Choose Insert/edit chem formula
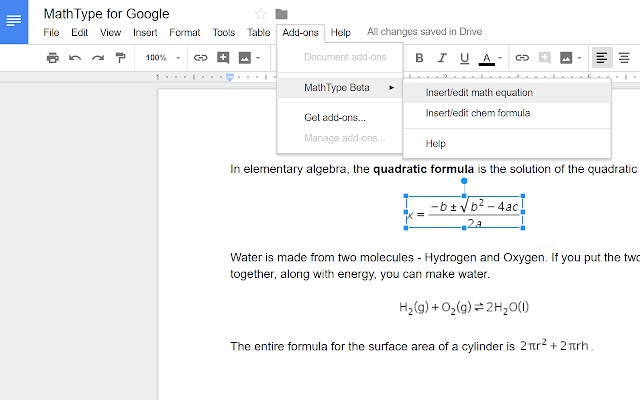The width and height of the screenshot is (640, 400). (x=477, y=113)
